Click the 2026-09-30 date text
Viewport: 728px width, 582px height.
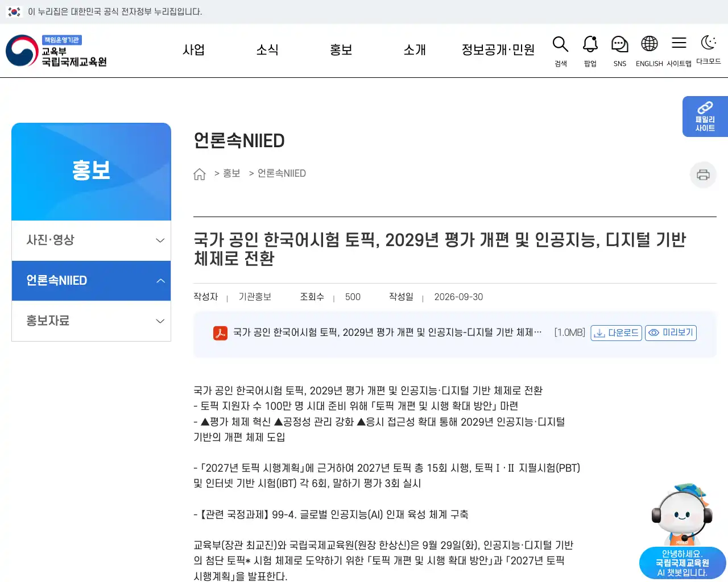[458, 297]
